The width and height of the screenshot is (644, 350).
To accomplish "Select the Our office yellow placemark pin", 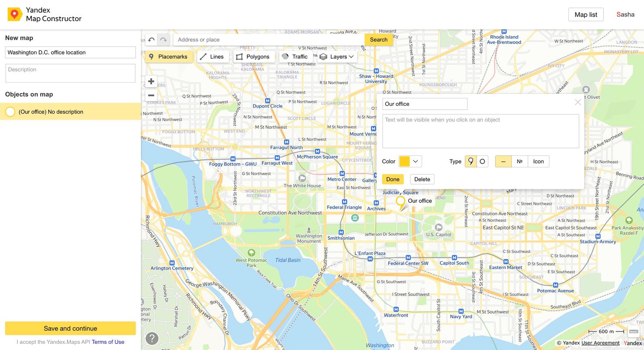I will click(x=401, y=203).
